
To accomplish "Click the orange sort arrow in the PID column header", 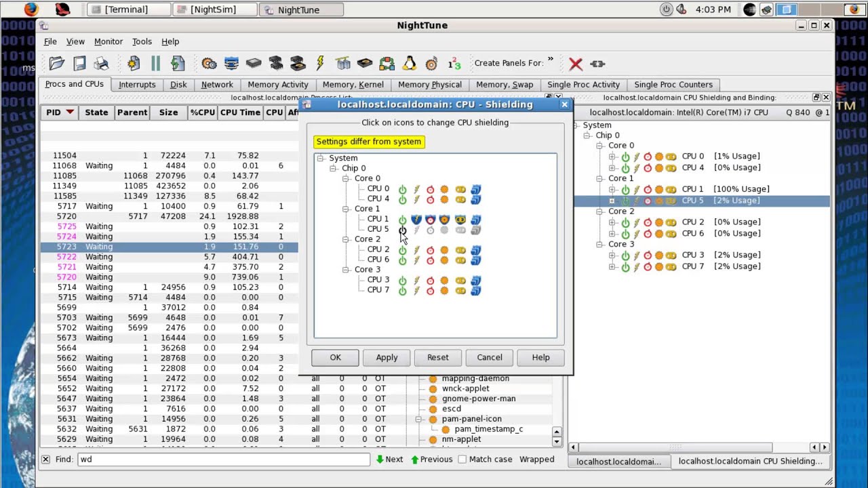I will [x=70, y=113].
